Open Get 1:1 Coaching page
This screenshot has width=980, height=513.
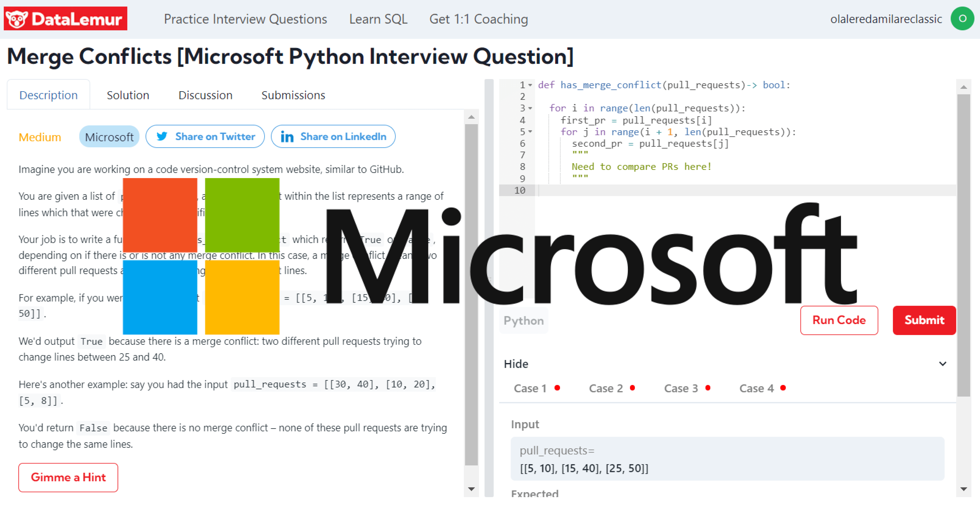tap(479, 19)
